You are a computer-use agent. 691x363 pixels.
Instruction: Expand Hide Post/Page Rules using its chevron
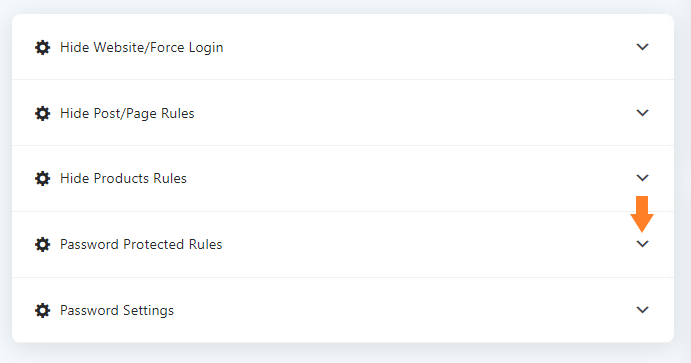[x=643, y=113]
